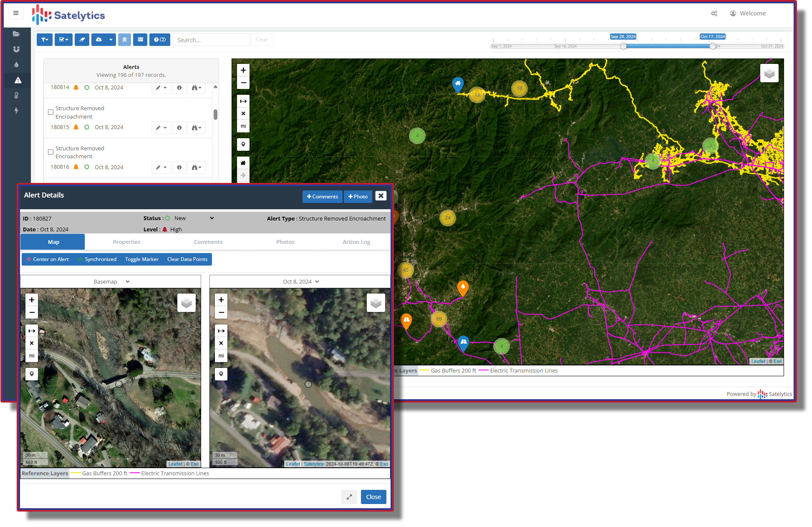Click the home button on main map

(243, 163)
